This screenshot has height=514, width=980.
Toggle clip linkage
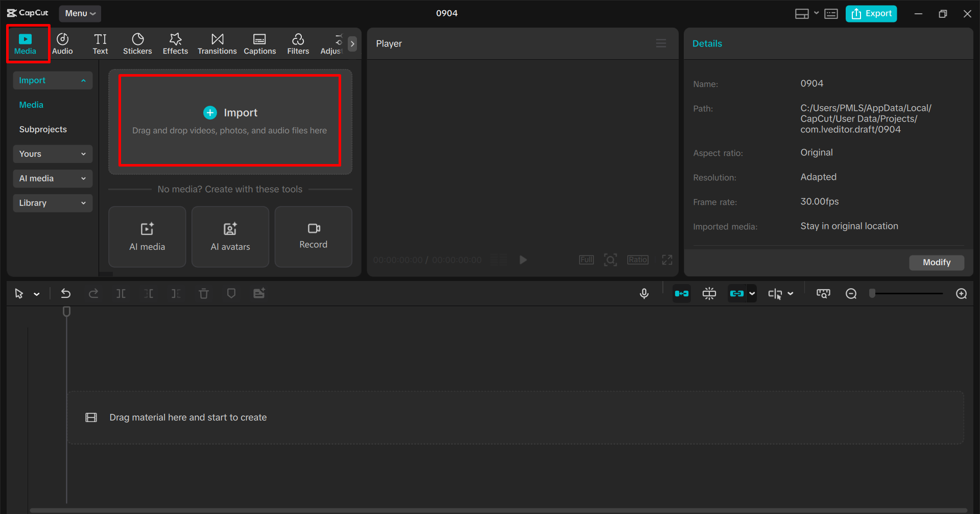tap(736, 293)
